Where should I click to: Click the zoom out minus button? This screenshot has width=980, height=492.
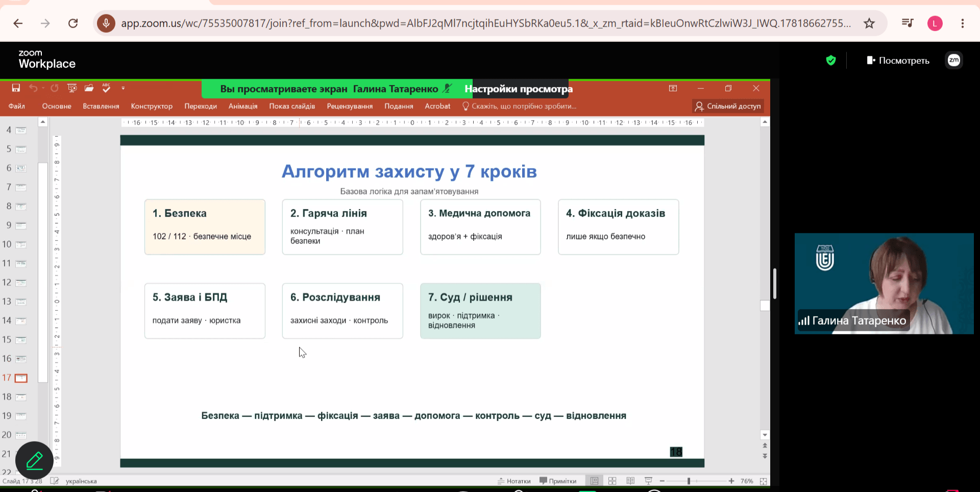click(x=662, y=481)
